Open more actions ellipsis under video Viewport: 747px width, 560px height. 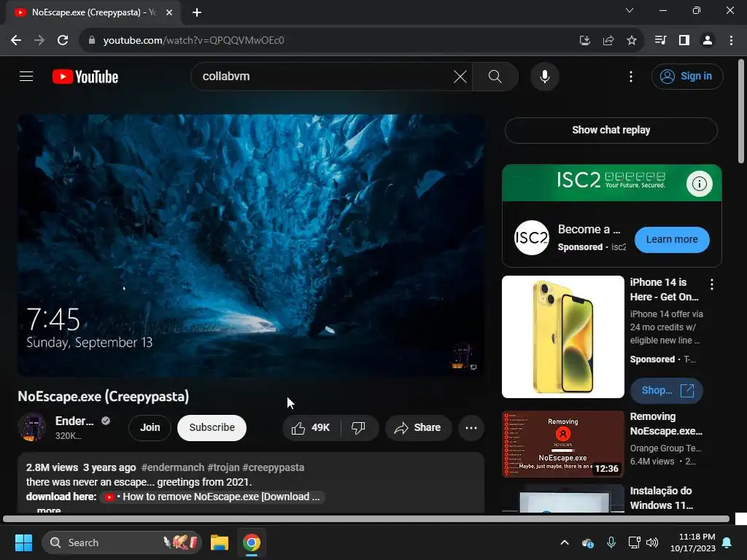[x=471, y=427]
